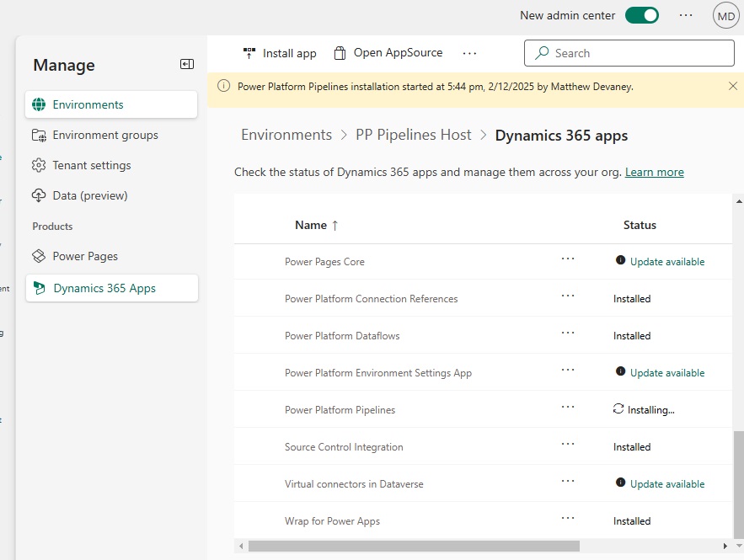Open the MD account avatar
The image size is (744, 560).
coord(726,16)
